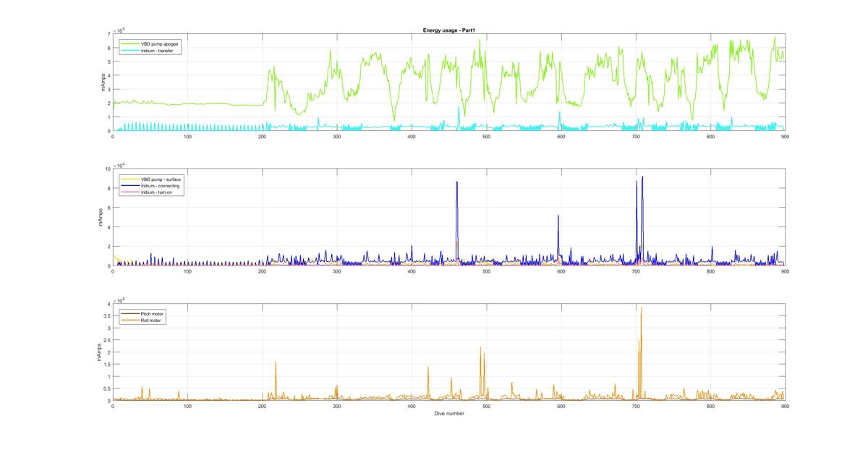Click y-axis tick '10' on middle plot

point(107,169)
